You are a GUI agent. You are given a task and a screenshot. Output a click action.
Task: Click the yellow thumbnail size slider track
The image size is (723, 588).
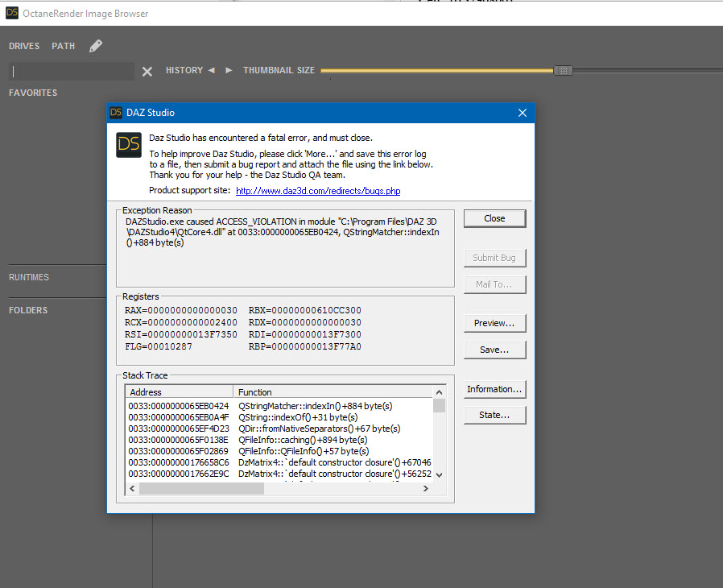click(x=437, y=71)
